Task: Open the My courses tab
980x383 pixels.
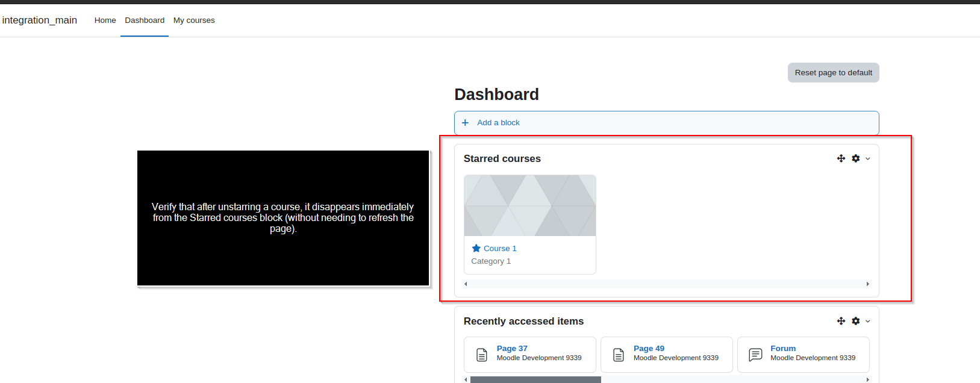Action: pos(194,20)
